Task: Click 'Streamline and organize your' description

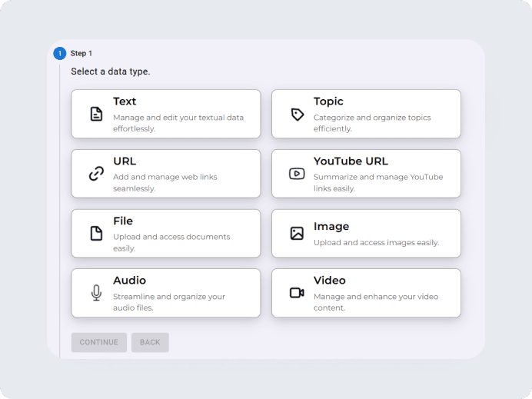Action: (x=169, y=297)
